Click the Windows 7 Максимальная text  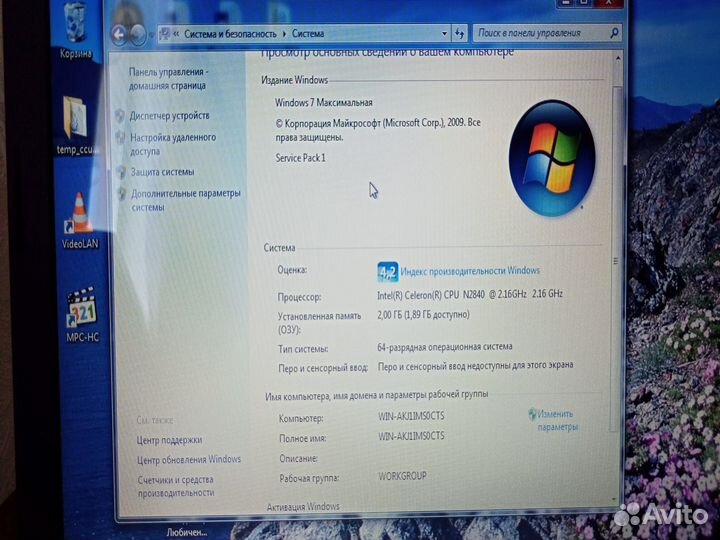pos(324,102)
